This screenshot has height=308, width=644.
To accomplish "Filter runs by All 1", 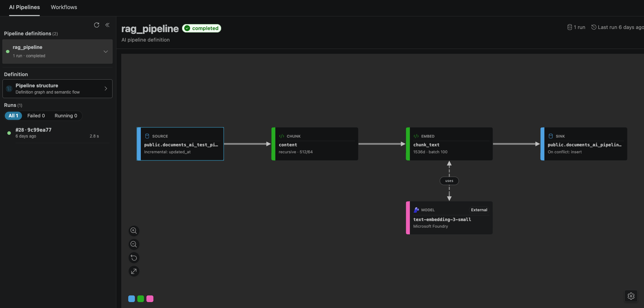I will pos(13,116).
